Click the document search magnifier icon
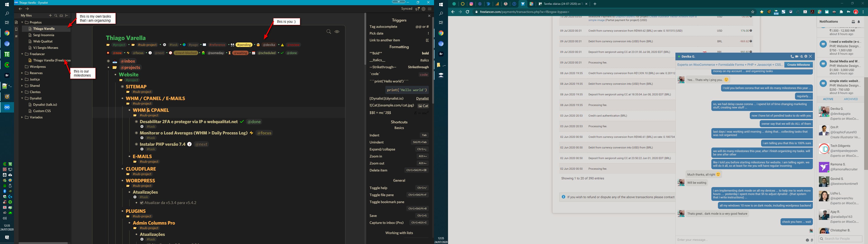The image size is (868, 244). [328, 32]
